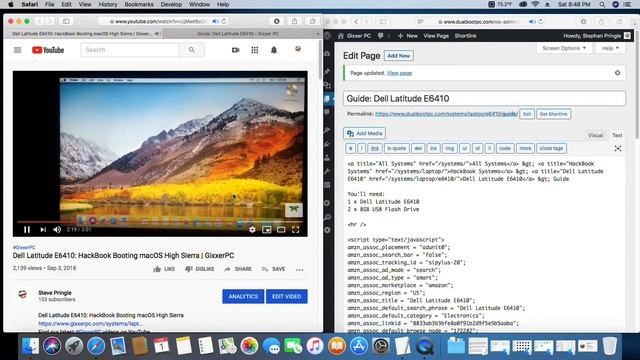The height and width of the screenshot is (360, 640).
Task: Share the video
Action: 238,269
